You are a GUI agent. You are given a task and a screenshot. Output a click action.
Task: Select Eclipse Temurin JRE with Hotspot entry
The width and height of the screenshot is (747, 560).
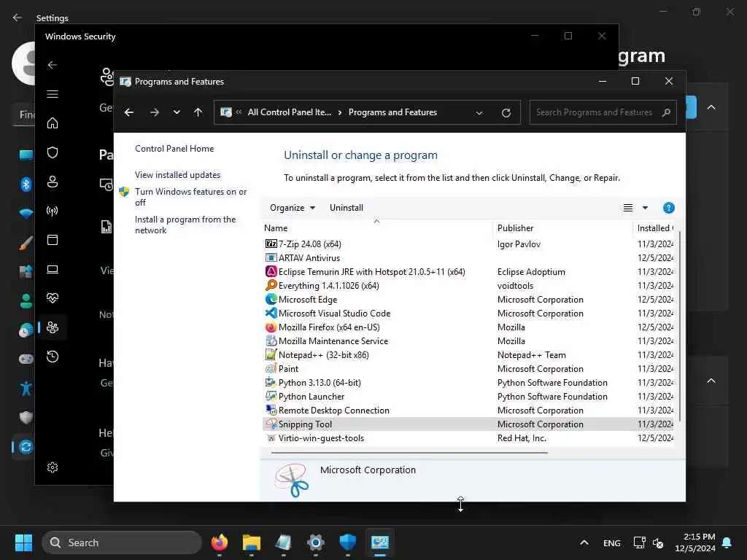468,271
